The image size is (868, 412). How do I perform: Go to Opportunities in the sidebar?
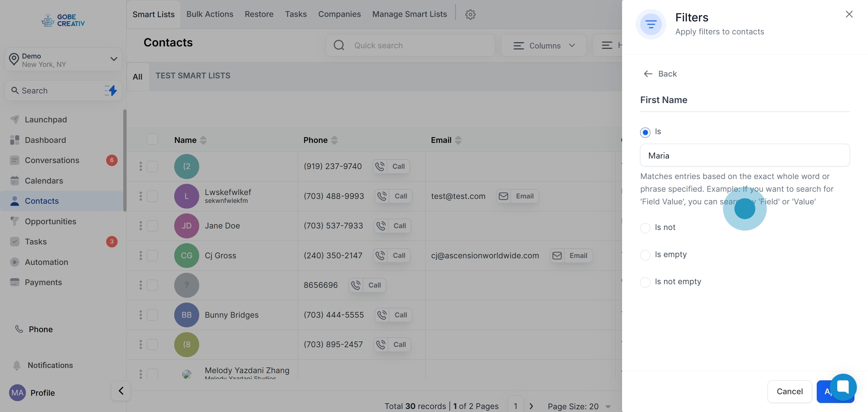(51, 221)
